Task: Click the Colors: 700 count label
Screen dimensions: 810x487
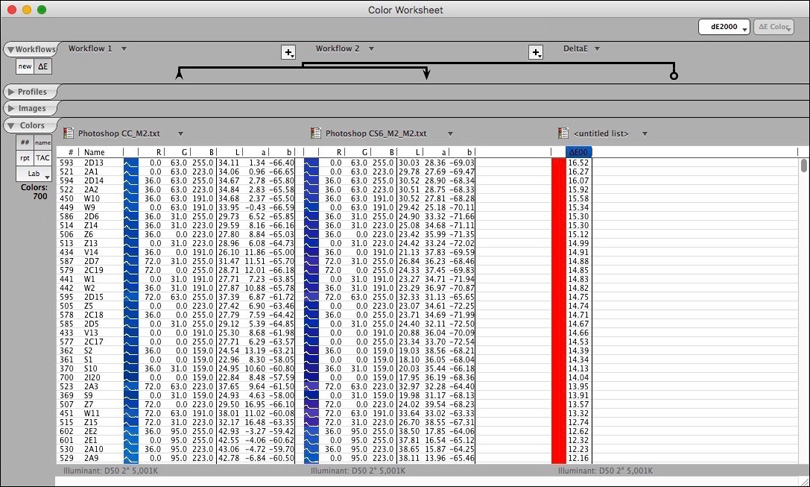Action: tap(34, 192)
